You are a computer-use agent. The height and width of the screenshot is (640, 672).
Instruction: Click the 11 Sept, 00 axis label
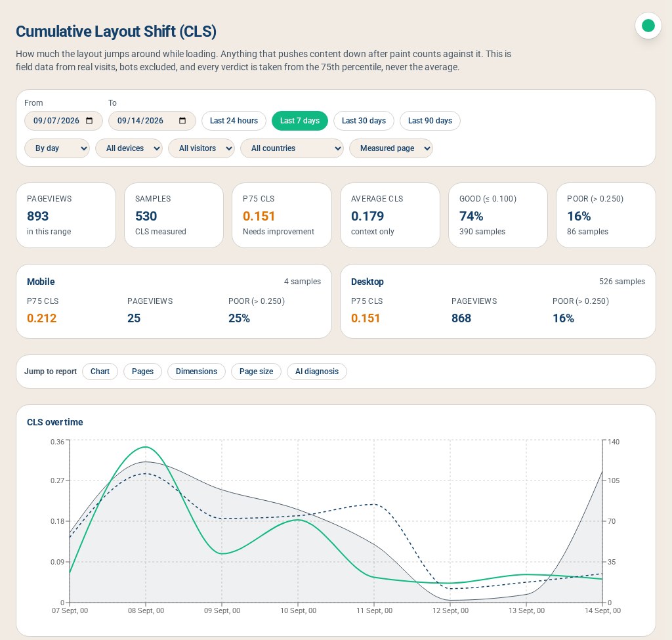(374, 610)
